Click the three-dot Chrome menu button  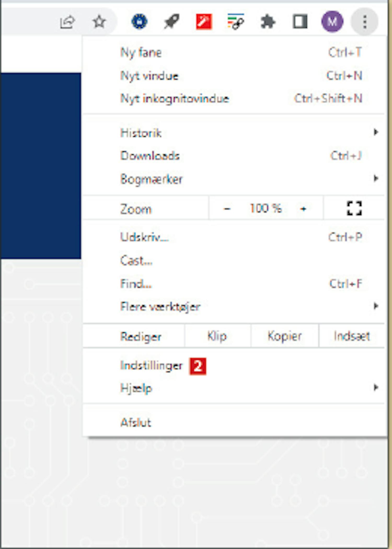[x=365, y=21]
